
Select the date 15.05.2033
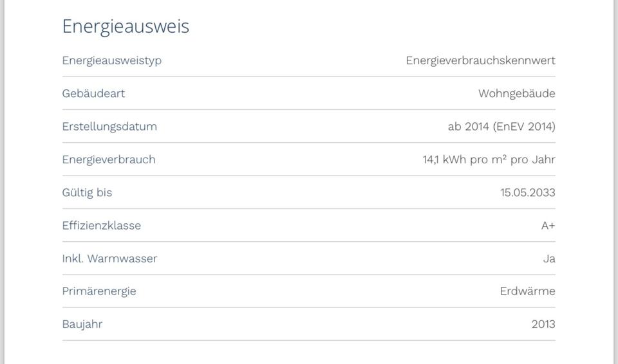pos(527,192)
